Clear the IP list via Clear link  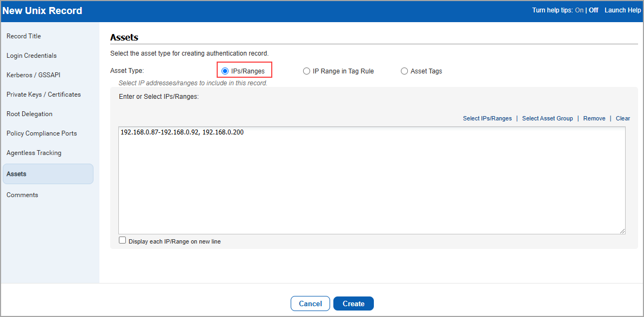[622, 118]
